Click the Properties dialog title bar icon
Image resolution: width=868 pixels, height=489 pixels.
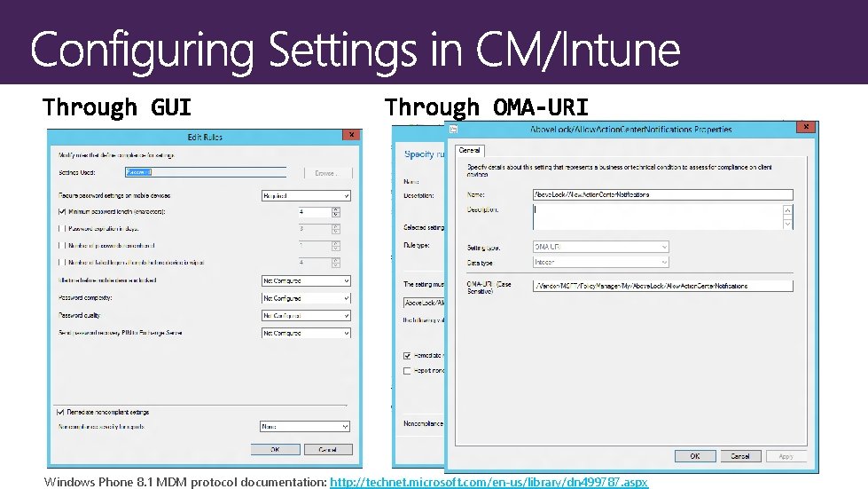(x=453, y=129)
